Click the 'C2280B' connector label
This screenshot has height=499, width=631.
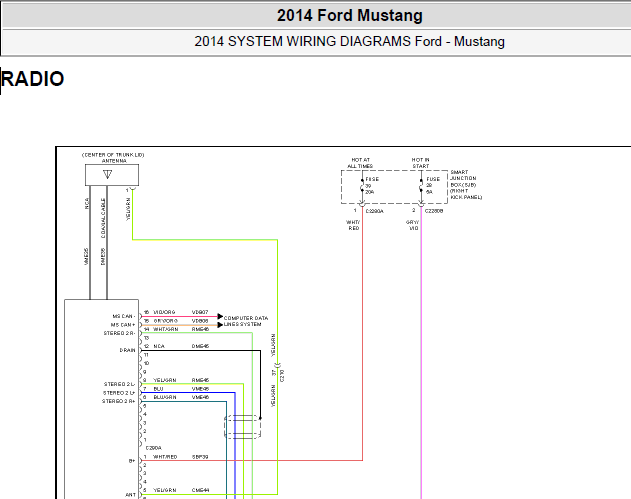(434, 211)
